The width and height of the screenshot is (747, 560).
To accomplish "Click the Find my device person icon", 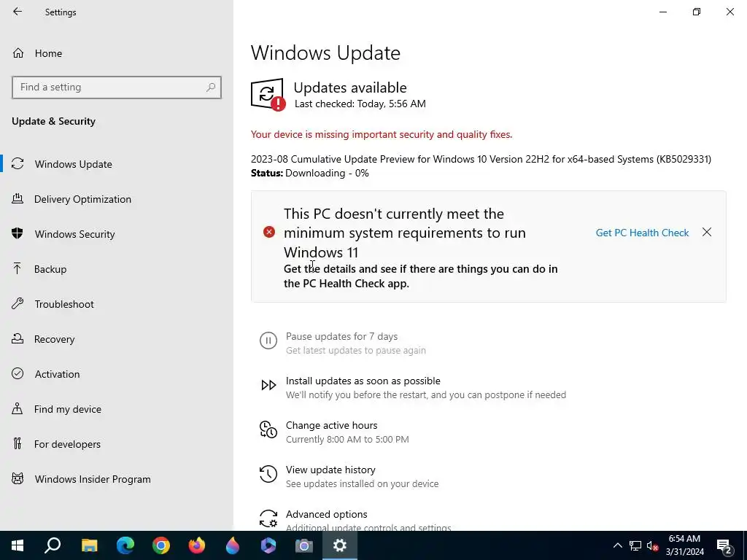I will [x=18, y=408].
